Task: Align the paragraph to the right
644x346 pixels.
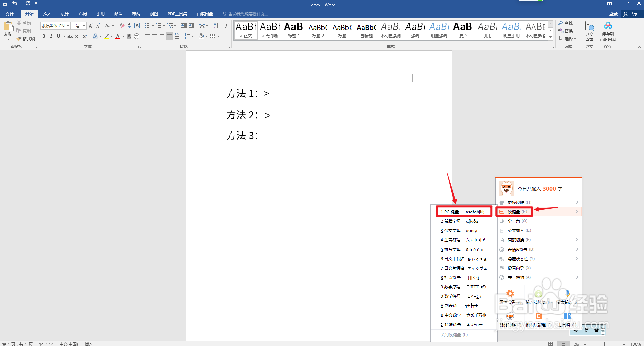Action: [162, 36]
